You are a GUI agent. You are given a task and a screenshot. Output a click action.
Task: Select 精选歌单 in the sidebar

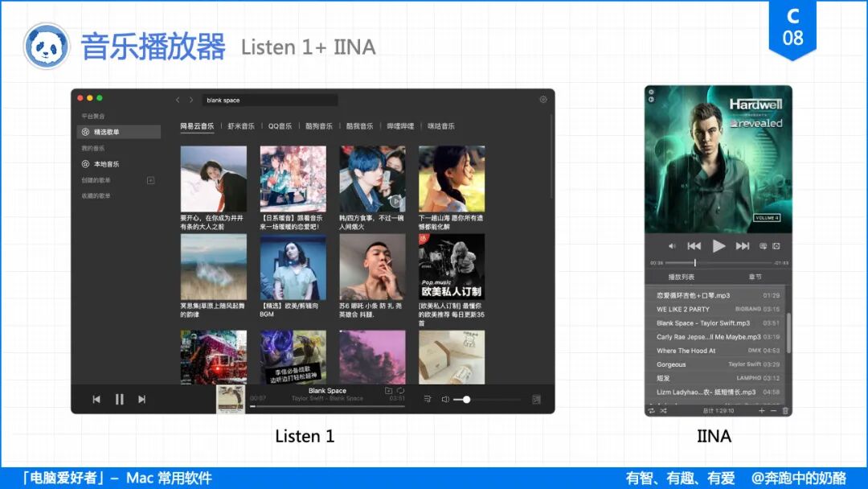pyautogui.click(x=119, y=132)
